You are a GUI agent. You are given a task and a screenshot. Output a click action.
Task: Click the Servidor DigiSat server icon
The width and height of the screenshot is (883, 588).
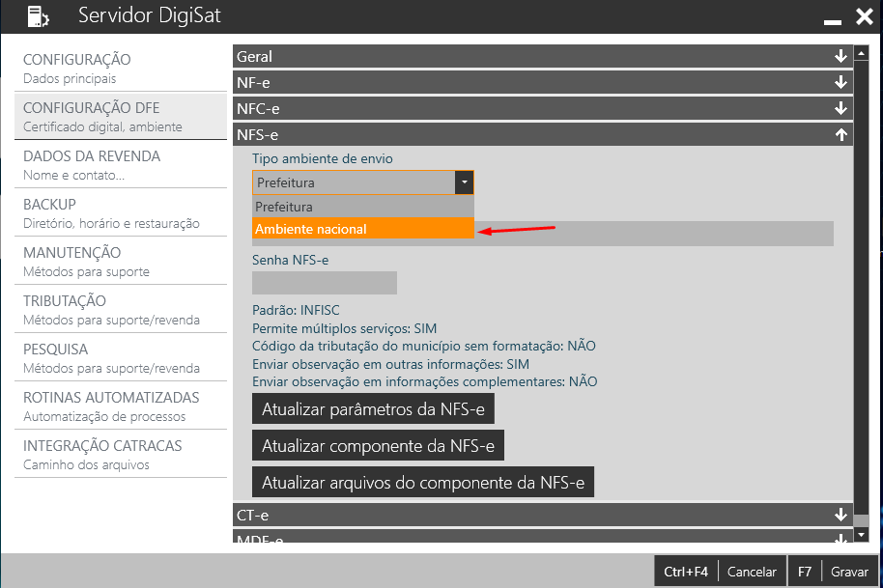35,16
